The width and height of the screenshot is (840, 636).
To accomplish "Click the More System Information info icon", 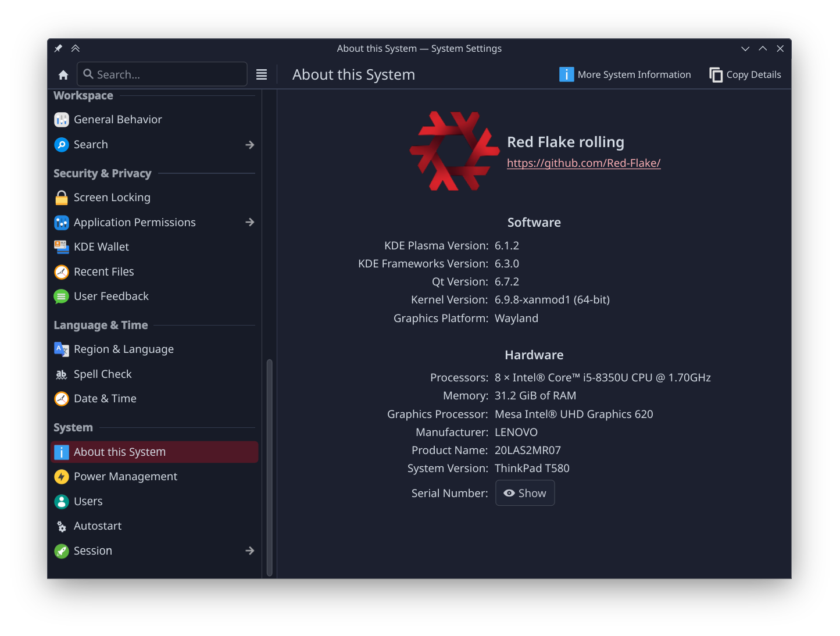I will (x=566, y=74).
